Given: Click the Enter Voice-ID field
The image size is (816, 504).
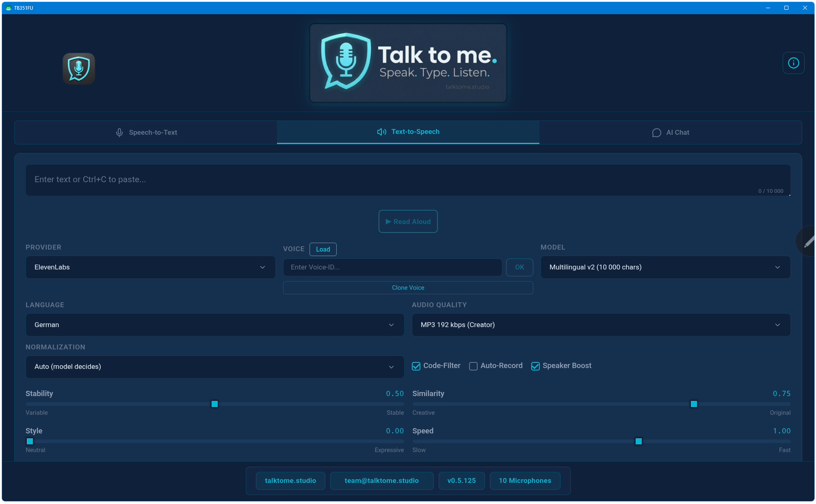Looking at the screenshot, I should click(392, 267).
